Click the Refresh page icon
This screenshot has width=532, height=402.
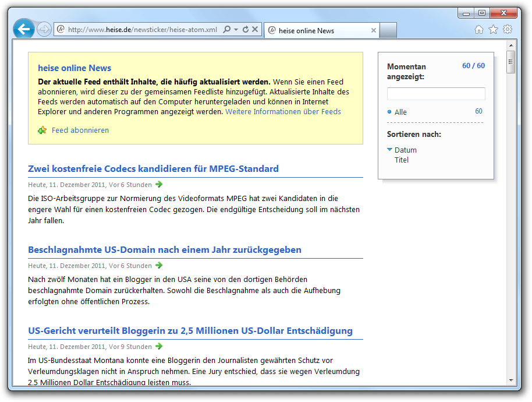click(246, 30)
